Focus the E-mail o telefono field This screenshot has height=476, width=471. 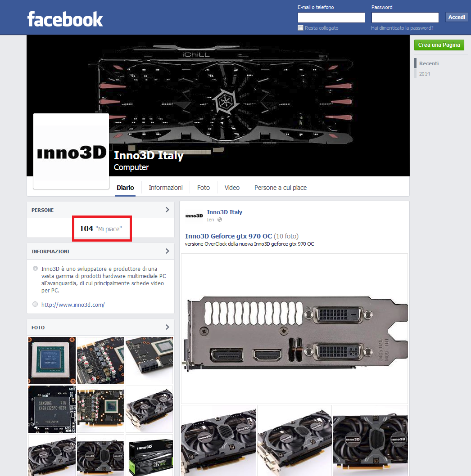click(x=331, y=18)
